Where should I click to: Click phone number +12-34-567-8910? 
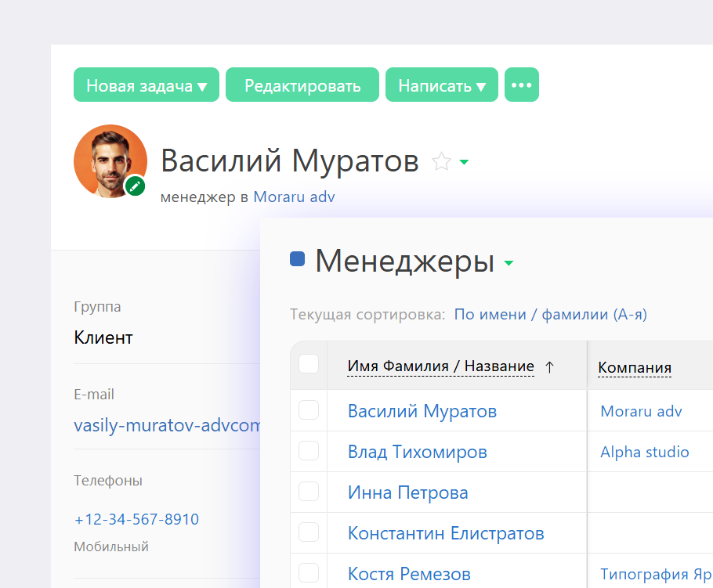[136, 519]
